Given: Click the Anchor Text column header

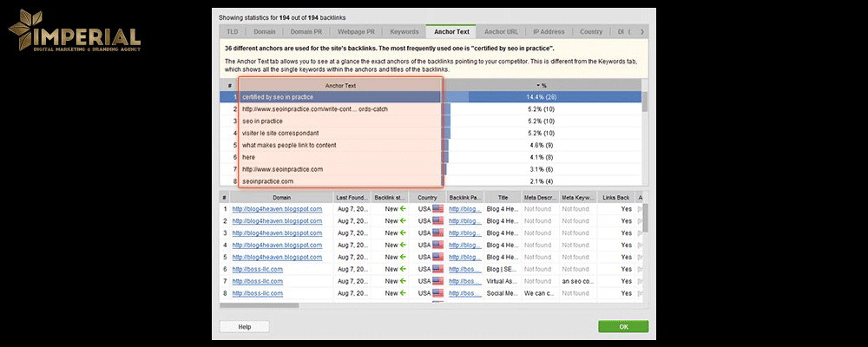Looking at the screenshot, I should tap(340, 86).
